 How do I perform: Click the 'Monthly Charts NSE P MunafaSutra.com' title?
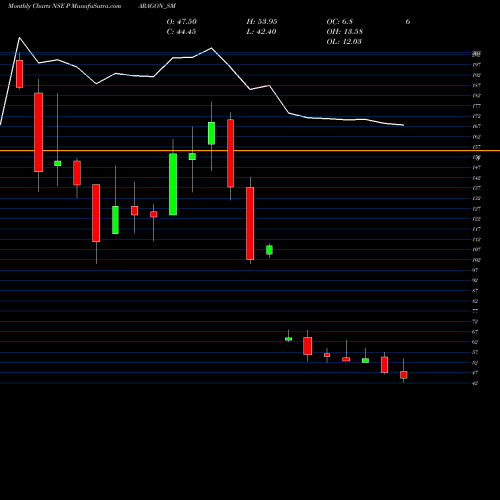(64, 6)
